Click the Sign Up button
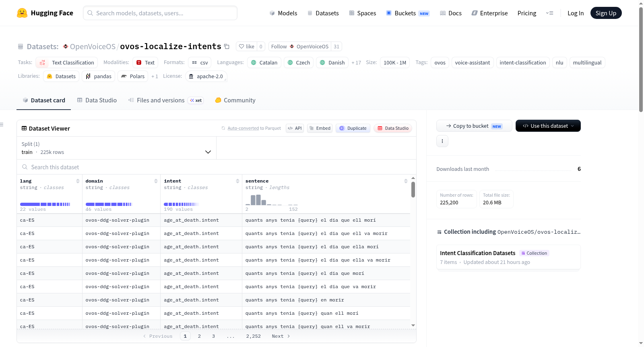The width and height of the screenshot is (644, 347). point(606,13)
